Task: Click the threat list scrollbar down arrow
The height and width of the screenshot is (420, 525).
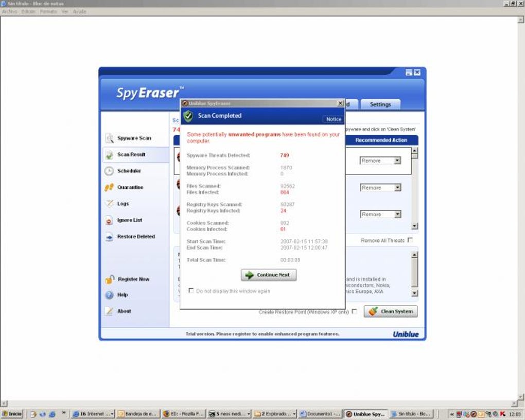Action: point(414,226)
